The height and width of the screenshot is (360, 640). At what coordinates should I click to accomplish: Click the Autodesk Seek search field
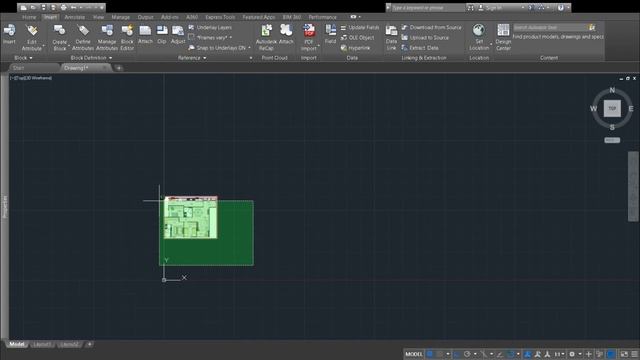pos(550,27)
